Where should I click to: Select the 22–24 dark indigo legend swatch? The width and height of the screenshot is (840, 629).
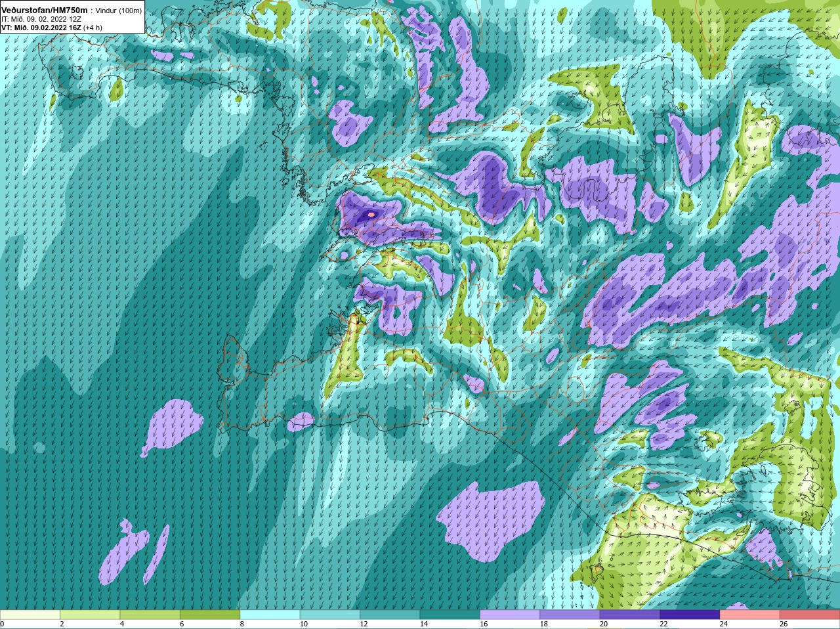click(690, 615)
